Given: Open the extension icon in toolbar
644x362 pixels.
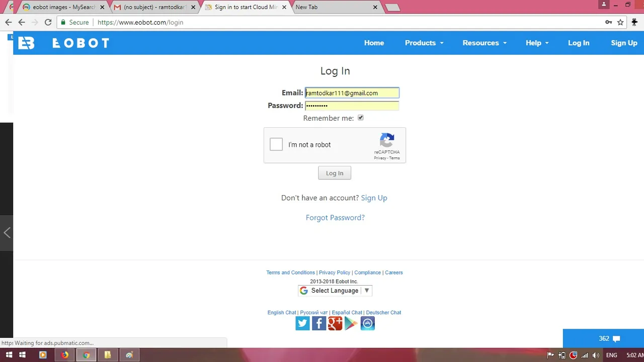Looking at the screenshot, I should tap(634, 22).
